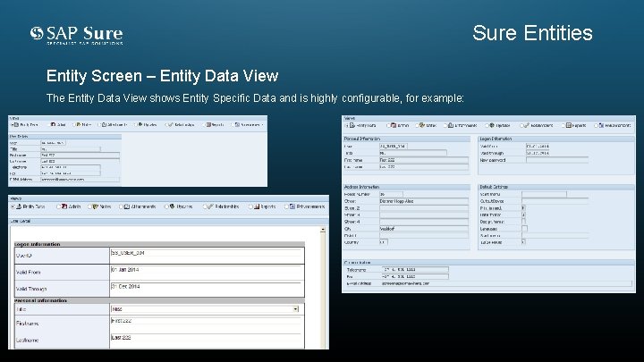Click Title field in top-left User Details panel
Screen dimensions: 644x362
[x=71, y=149]
